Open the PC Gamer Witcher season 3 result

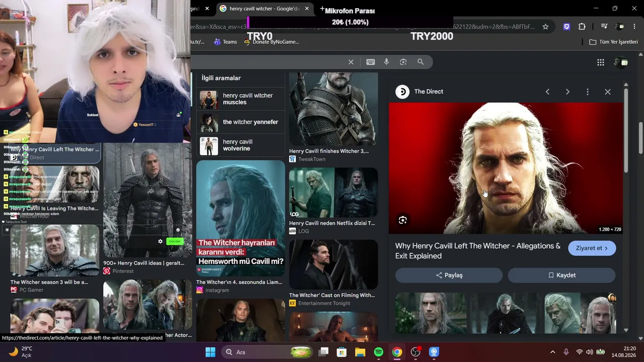coord(55,258)
